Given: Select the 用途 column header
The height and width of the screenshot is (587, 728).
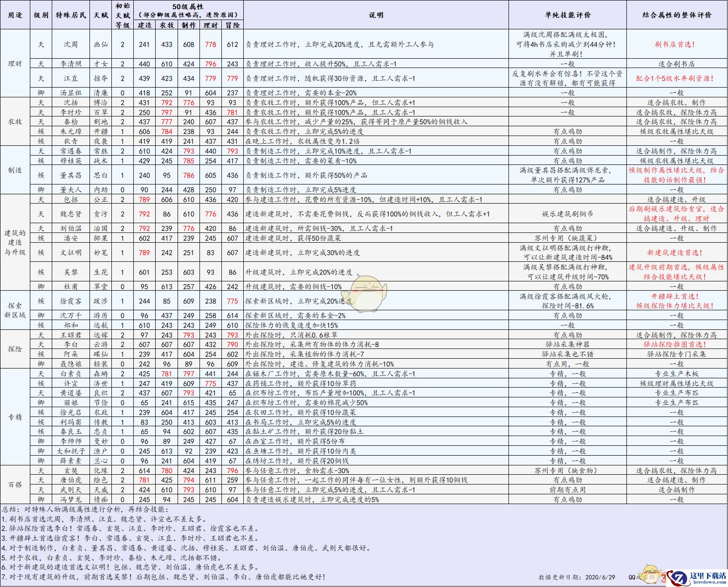Looking at the screenshot, I should tap(15, 15).
